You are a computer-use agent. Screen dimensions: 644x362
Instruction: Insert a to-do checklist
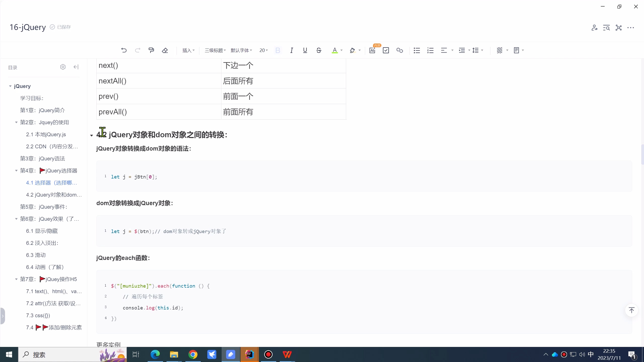click(x=386, y=50)
